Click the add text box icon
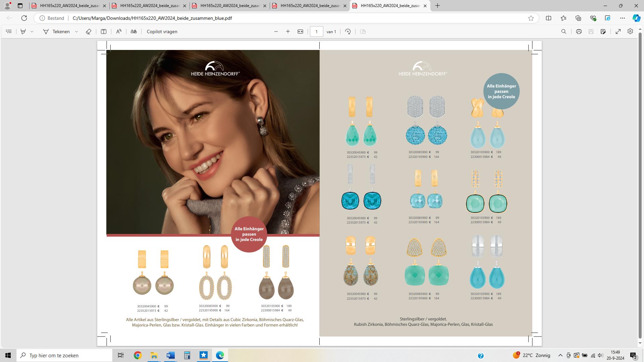Image resolution: width=644 pixels, height=362 pixels. pyautogui.click(x=104, y=32)
